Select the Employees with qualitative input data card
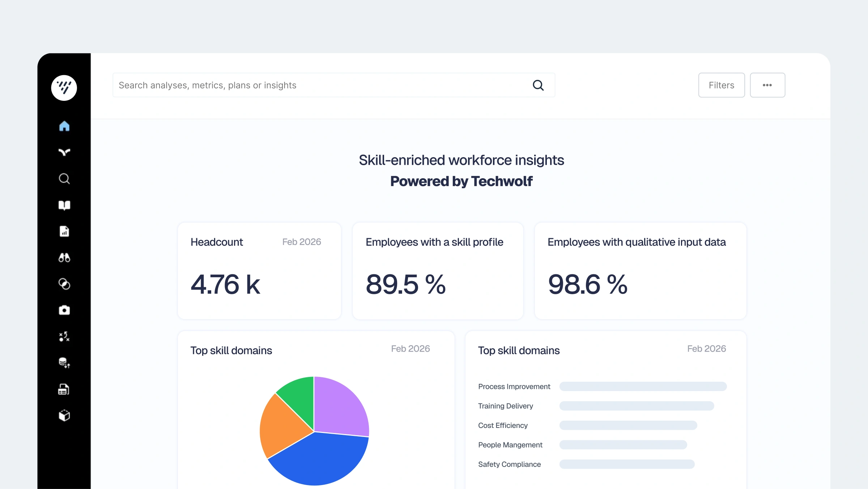 640,271
